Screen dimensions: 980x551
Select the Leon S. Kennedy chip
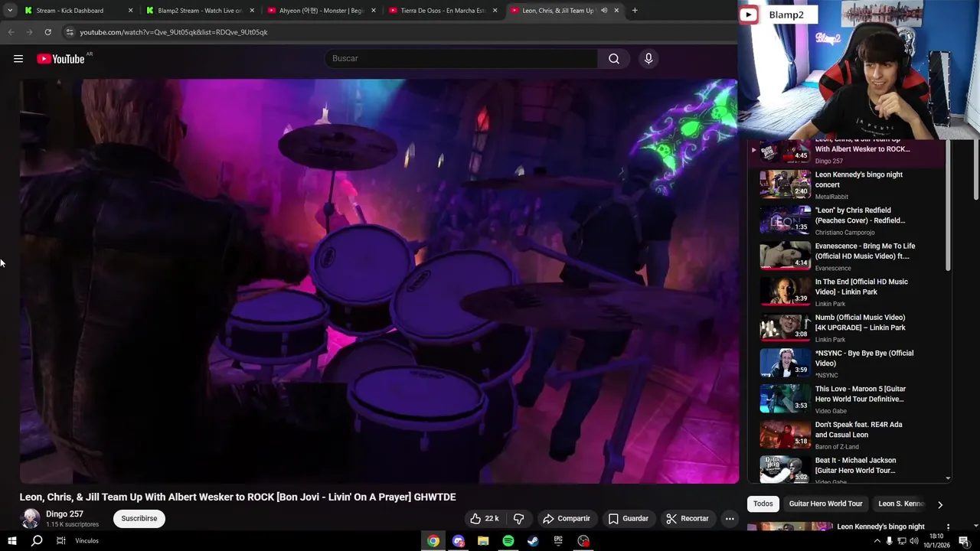[x=901, y=504]
